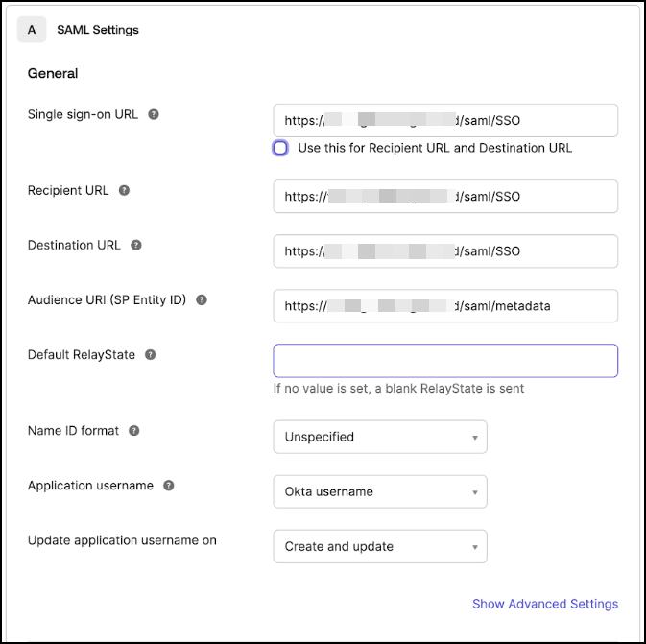
Task: Click the Default RelayState help icon
Action: coord(151,354)
